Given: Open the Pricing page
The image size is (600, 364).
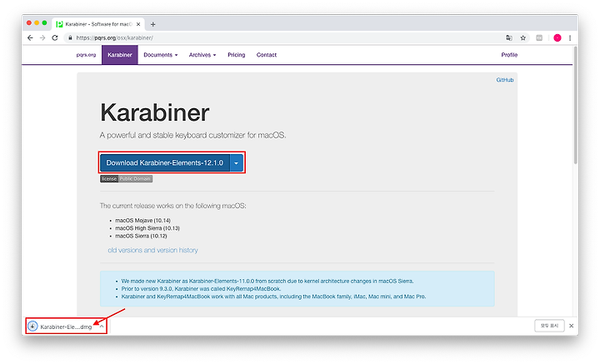Looking at the screenshot, I should coord(236,55).
